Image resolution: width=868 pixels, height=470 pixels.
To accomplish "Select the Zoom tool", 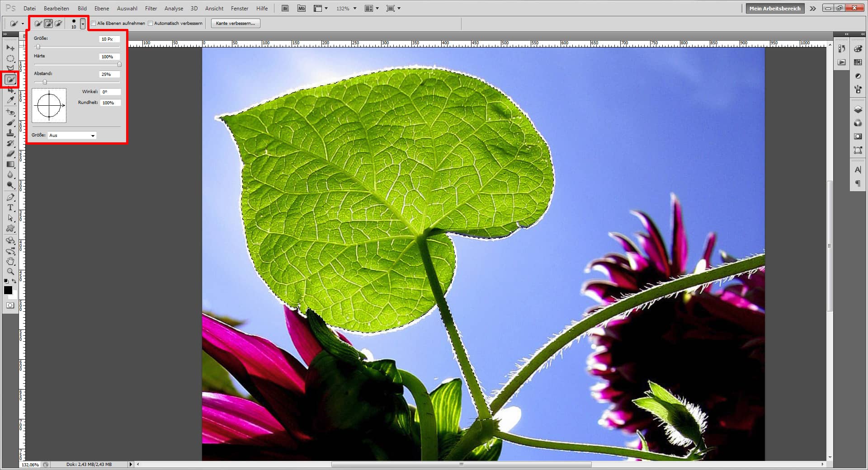I will click(11, 272).
